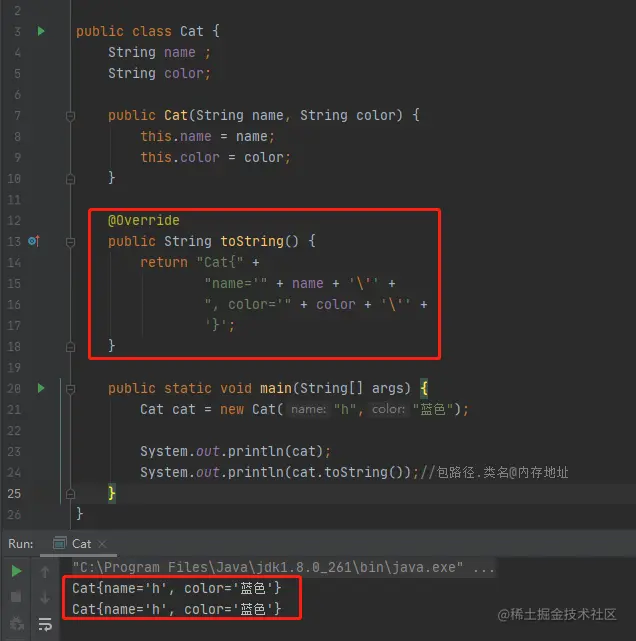636x641 pixels.
Task: Click the fold end marker on line 10
Action: (x=70, y=179)
